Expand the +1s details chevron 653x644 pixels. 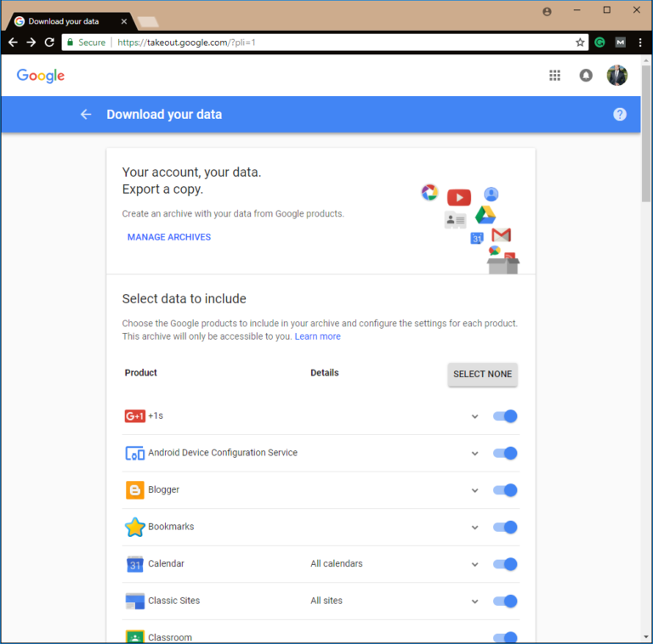click(474, 416)
